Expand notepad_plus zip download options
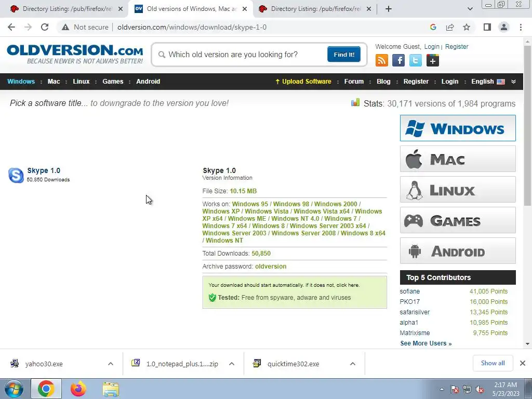This screenshot has height=399, width=532. [x=232, y=364]
